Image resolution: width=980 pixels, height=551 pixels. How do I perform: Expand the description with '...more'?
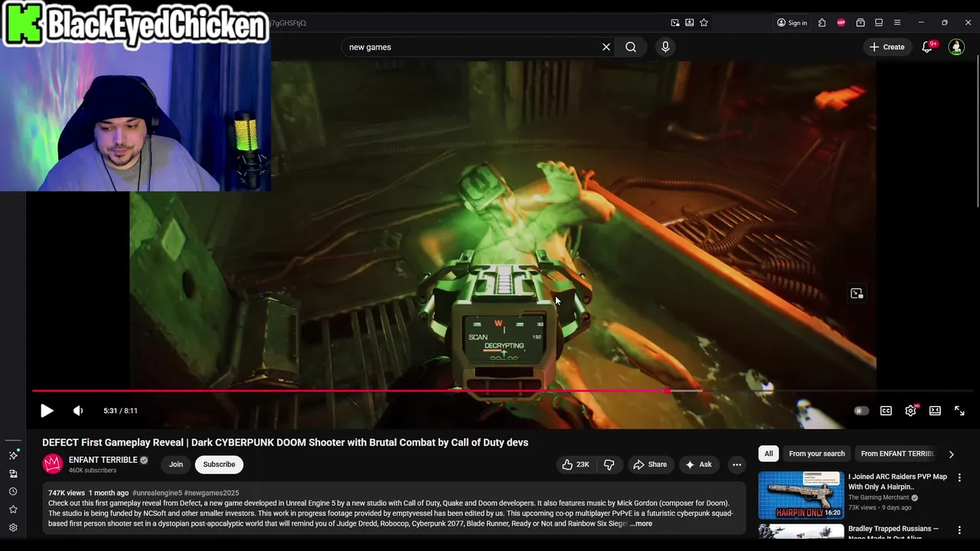(642, 523)
